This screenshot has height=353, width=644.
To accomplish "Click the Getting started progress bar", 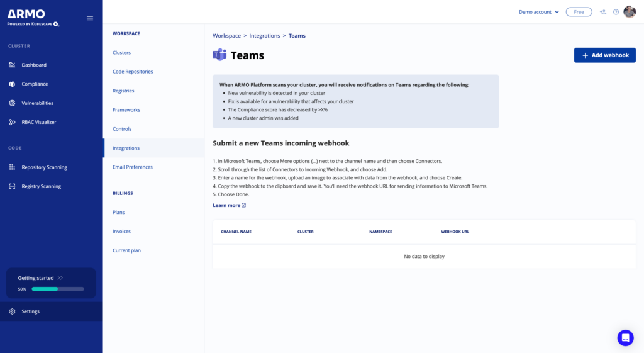I will point(58,289).
